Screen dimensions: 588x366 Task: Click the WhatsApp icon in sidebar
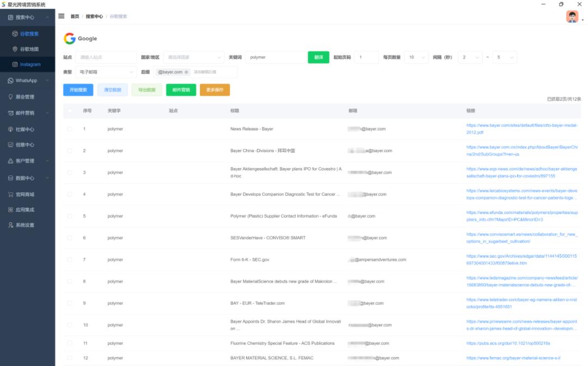click(10, 81)
